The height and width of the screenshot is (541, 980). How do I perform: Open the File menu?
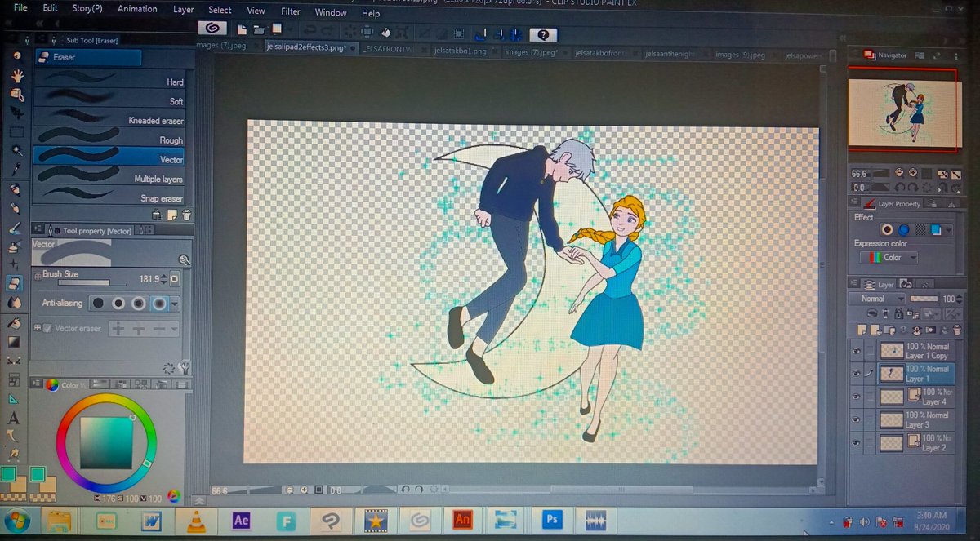[20, 7]
